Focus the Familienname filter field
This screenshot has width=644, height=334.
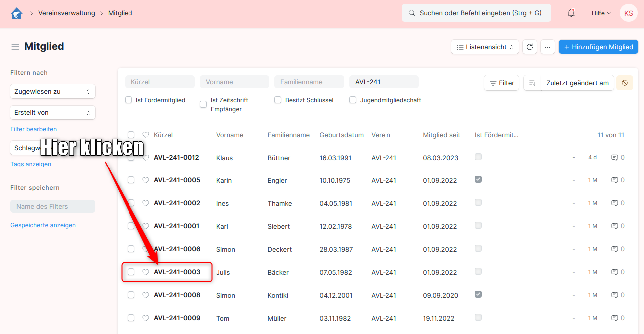coord(309,82)
